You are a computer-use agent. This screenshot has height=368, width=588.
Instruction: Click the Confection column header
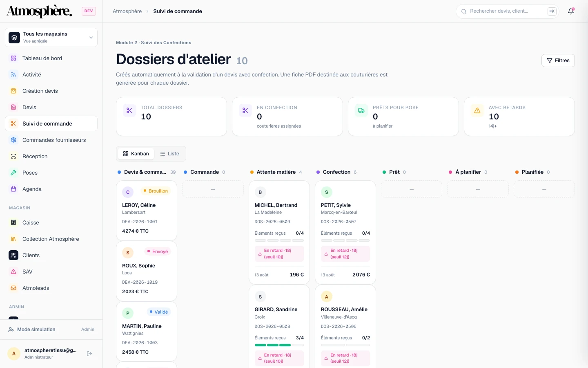coord(336,172)
